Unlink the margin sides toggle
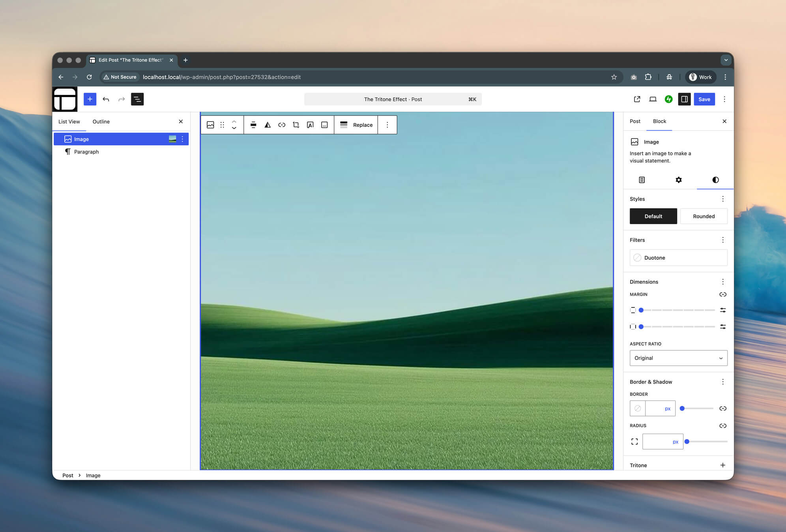Viewport: 786px width, 532px height. tap(722, 294)
